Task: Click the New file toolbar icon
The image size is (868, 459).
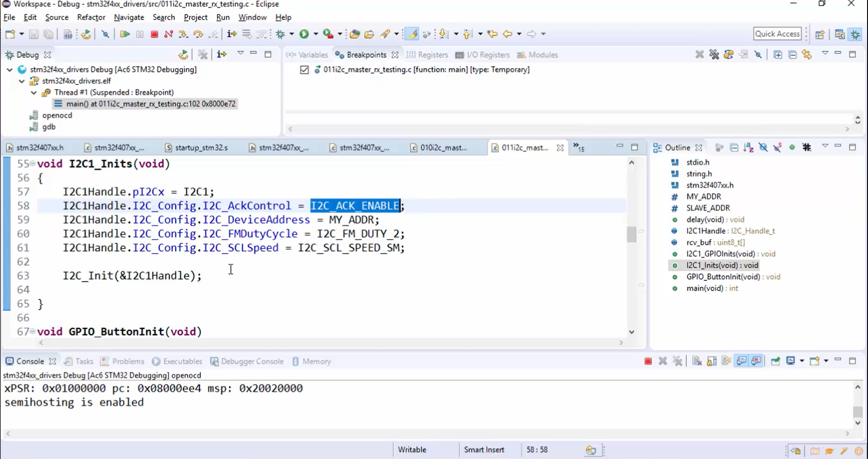Action: coord(10,34)
